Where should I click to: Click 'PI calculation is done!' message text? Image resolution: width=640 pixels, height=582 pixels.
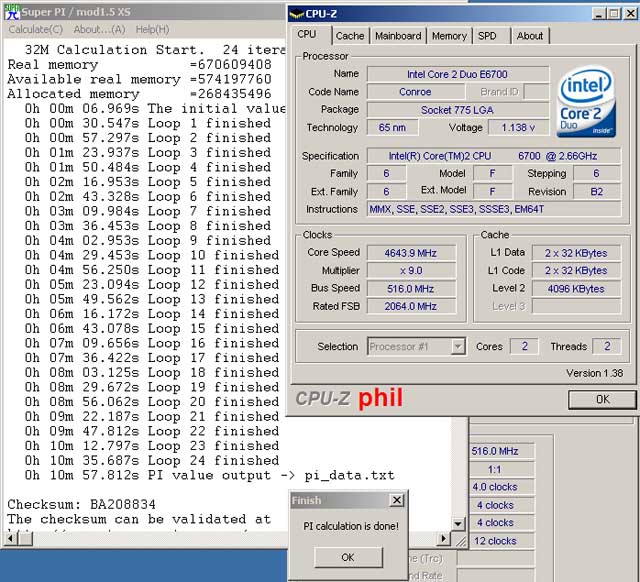(x=351, y=526)
